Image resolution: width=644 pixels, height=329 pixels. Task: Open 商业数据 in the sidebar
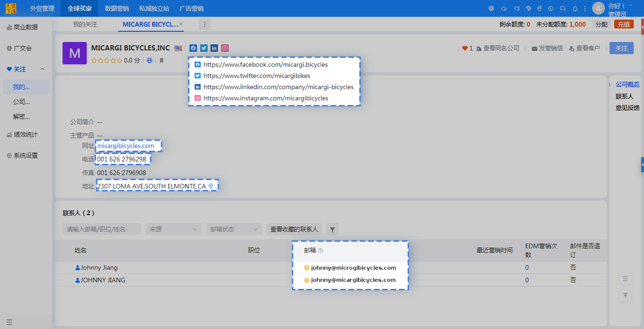(x=26, y=27)
